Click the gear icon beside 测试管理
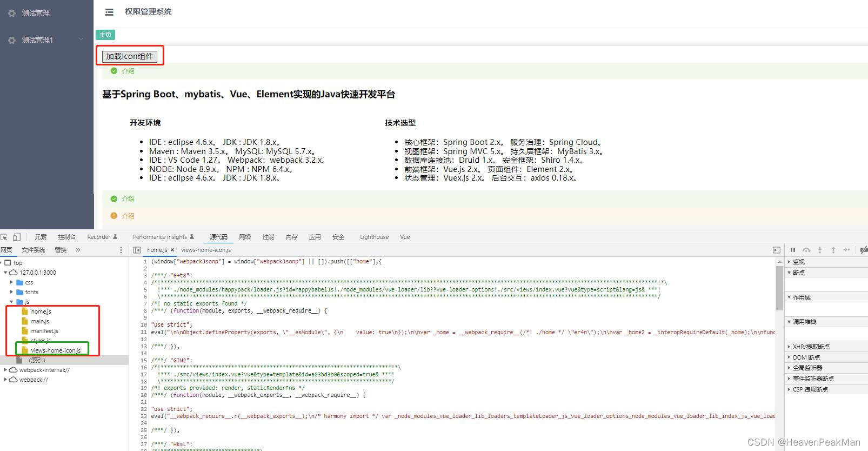This screenshot has height=451, width=868. 11,13
